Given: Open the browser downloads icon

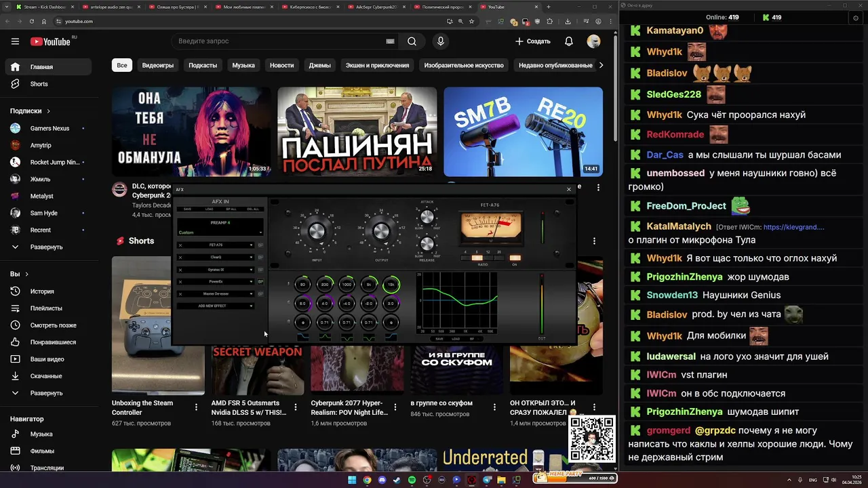Looking at the screenshot, I should tap(568, 22).
